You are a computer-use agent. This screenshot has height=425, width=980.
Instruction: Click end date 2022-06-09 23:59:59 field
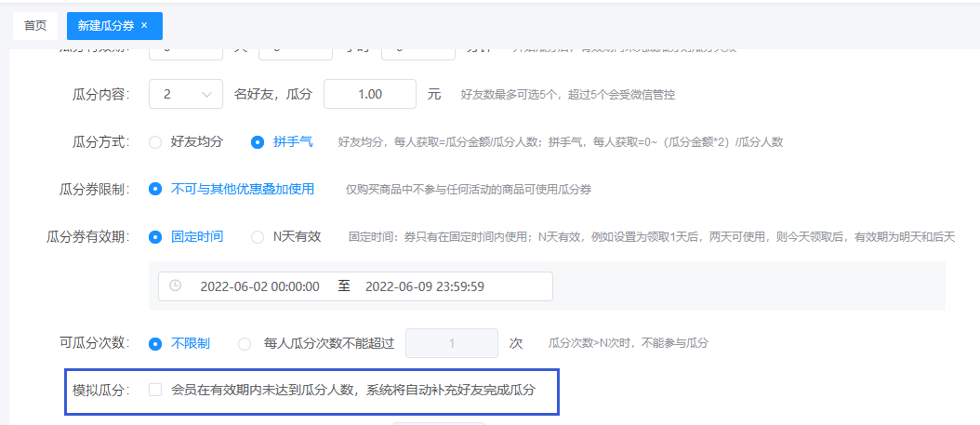pos(424,286)
